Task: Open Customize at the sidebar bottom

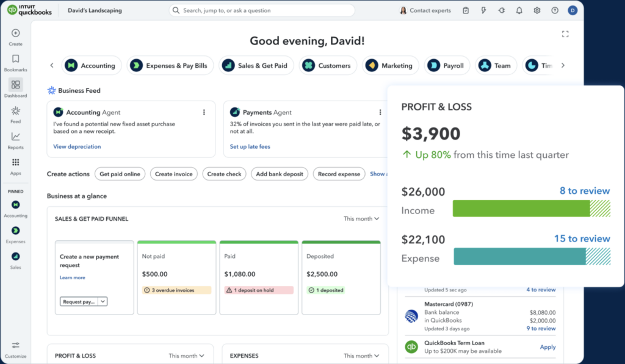Action: click(x=15, y=345)
